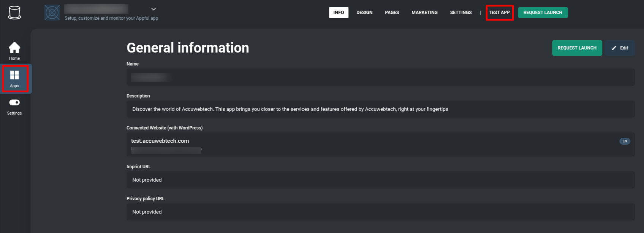Click the Appful top hat logo
The width and height of the screenshot is (644, 233).
click(14, 13)
